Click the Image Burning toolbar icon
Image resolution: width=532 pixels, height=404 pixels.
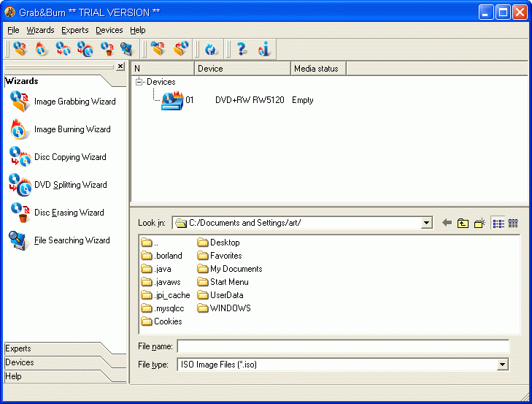(x=42, y=49)
